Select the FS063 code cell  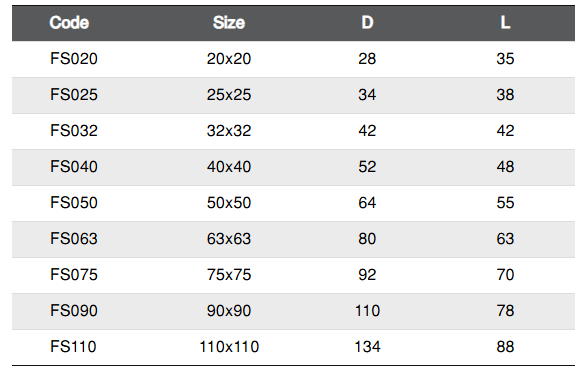click(74, 239)
